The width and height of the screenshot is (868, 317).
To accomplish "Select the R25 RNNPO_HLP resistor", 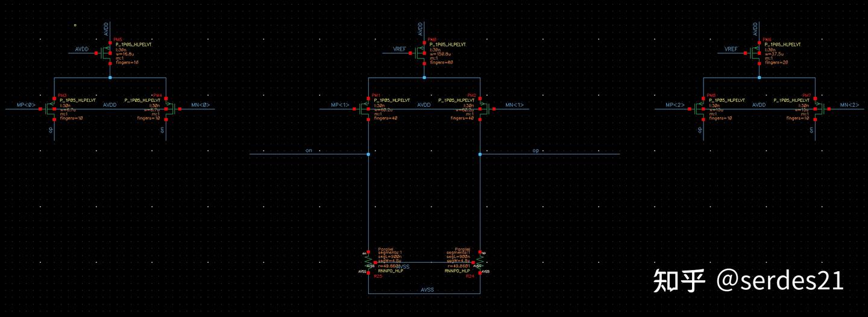I will (368, 262).
